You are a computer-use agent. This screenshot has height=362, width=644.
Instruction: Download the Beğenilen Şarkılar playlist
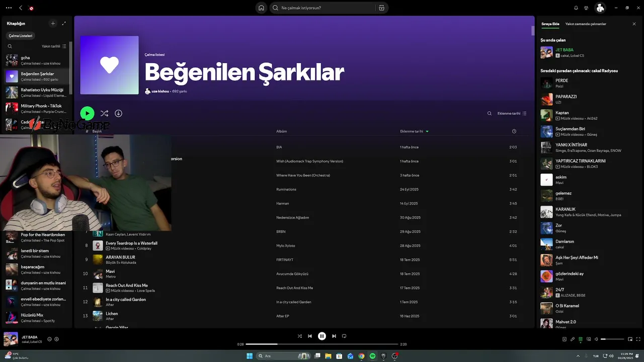(118, 114)
